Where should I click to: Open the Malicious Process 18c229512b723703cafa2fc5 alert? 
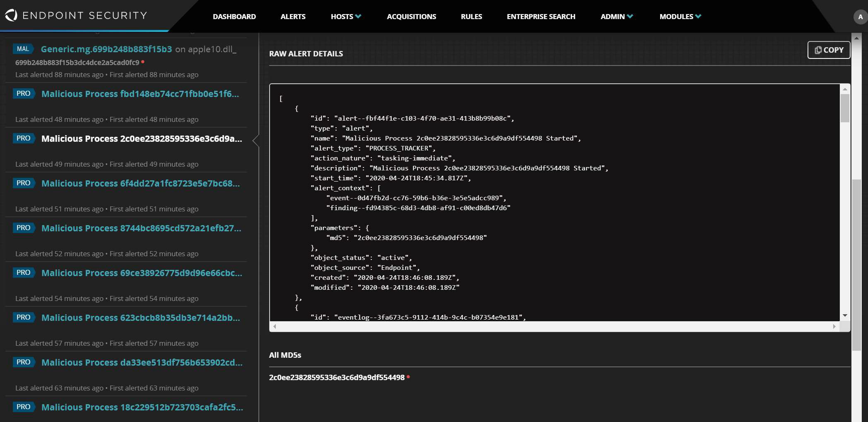[x=142, y=407]
